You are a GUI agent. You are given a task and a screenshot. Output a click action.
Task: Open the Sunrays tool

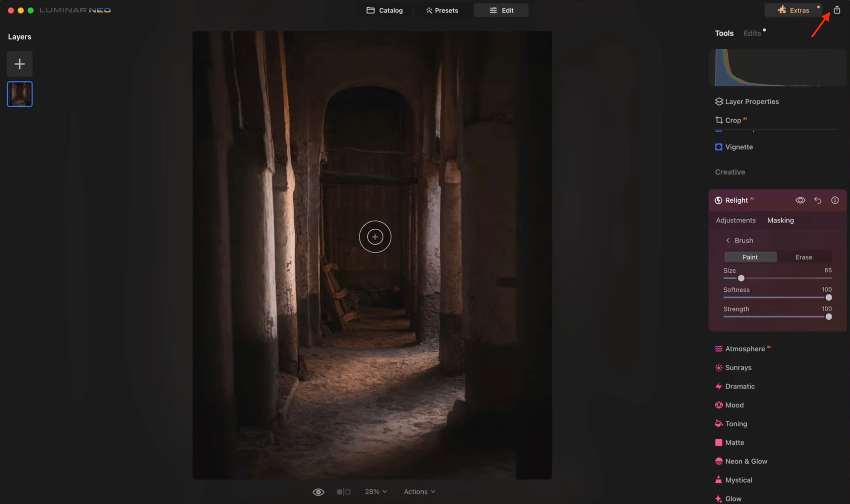coord(738,367)
